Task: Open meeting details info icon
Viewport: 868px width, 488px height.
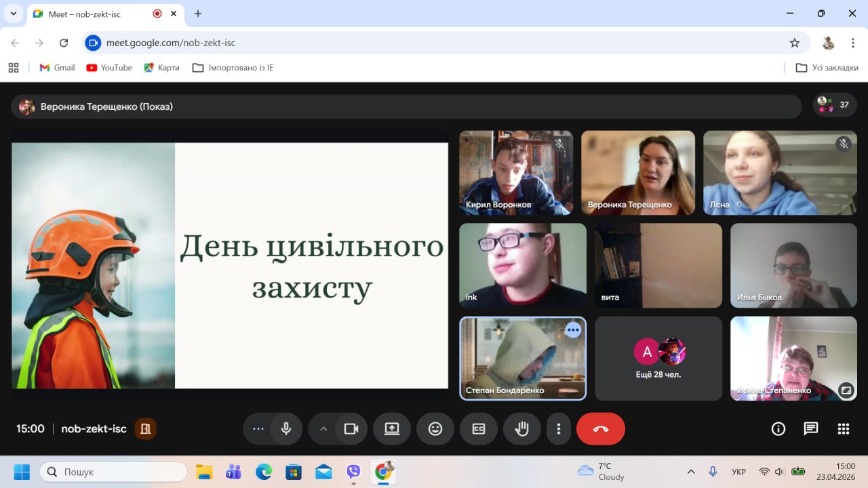Action: point(778,429)
